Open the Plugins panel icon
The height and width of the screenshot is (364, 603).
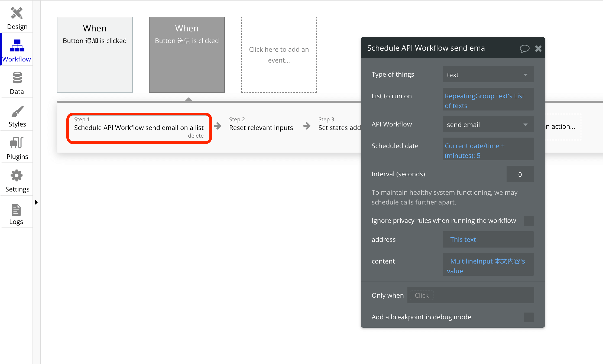17,146
